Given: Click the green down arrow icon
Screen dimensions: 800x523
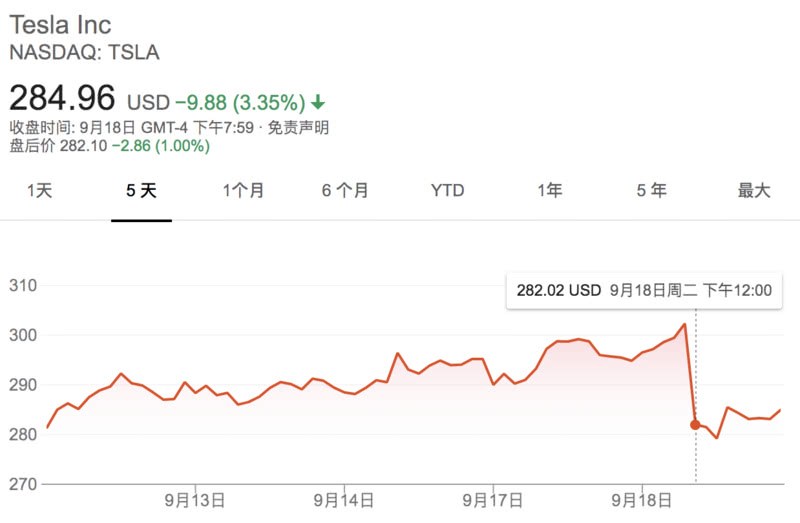Looking at the screenshot, I should [x=318, y=102].
